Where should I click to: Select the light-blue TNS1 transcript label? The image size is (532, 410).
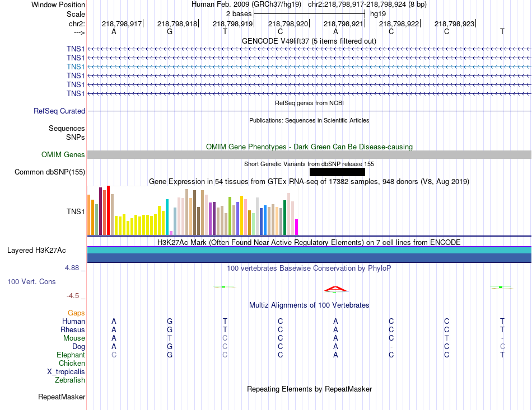[x=76, y=67]
